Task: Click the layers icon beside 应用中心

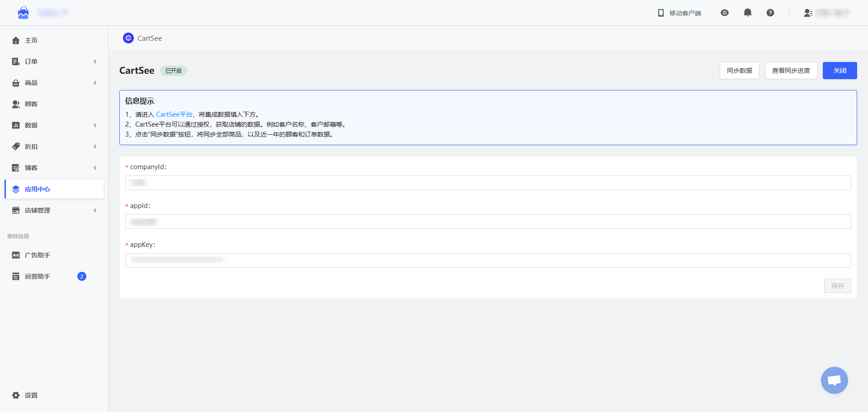Action: [x=16, y=189]
